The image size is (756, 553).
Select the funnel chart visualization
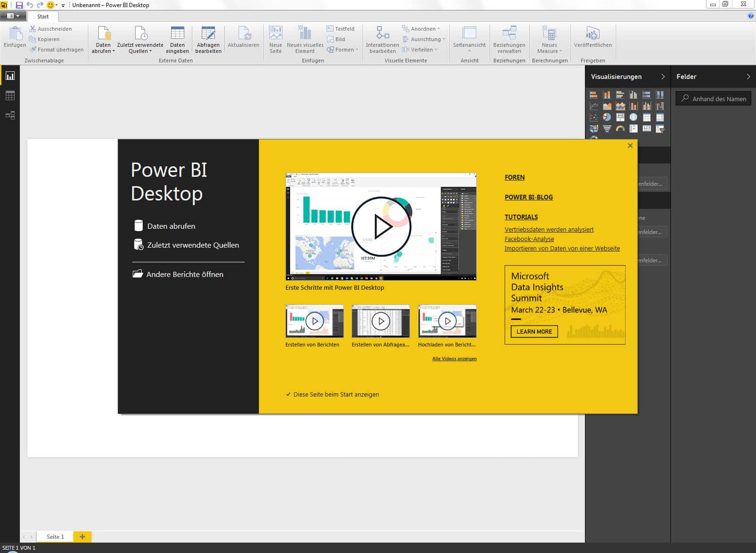tap(607, 129)
